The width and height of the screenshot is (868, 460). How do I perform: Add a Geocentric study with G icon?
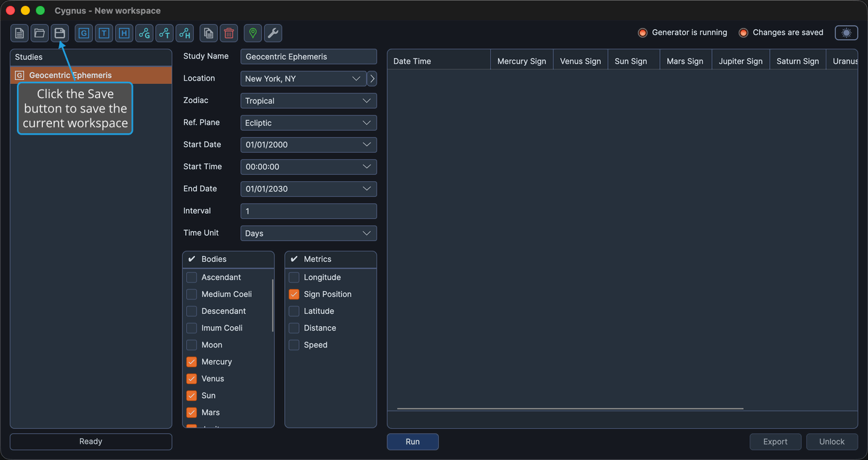pos(84,33)
